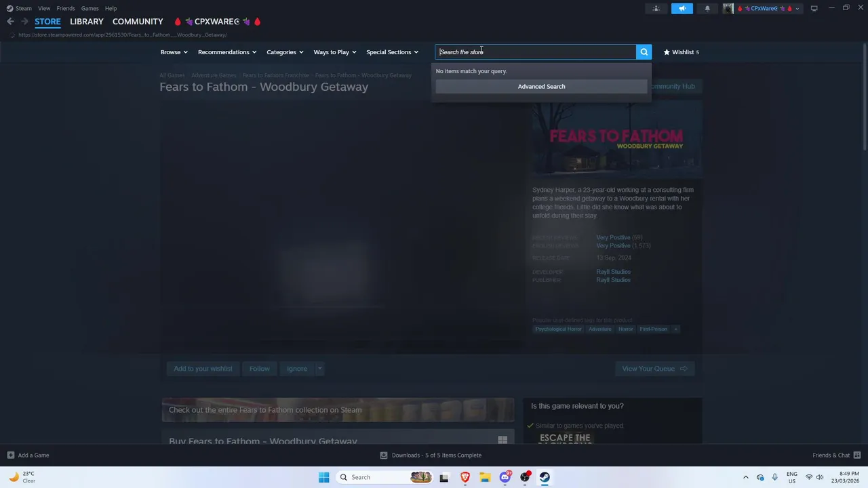
Task: Click the Windows grid icon on purchase row
Action: coord(502,440)
